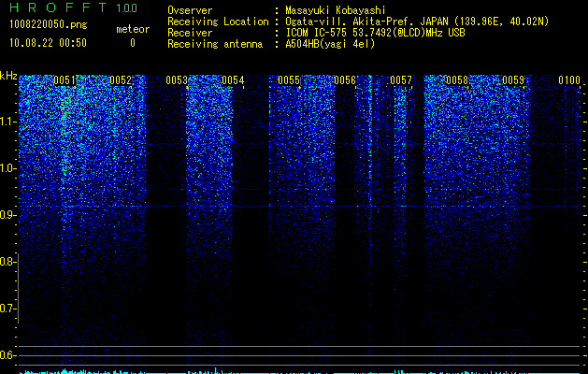The height and width of the screenshot is (374, 588).
Task: Click the timestamp 10.08.22 00:50
Action: [48, 43]
